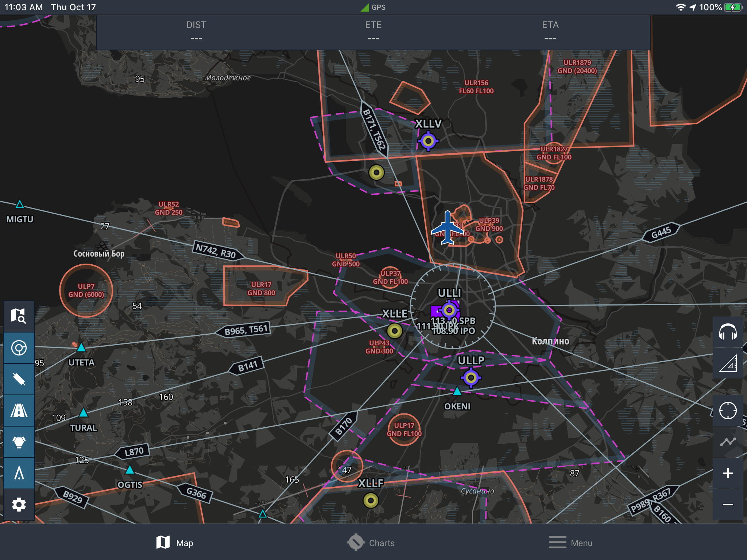The width and height of the screenshot is (747, 560).
Task: Open the map search tool
Action: coord(19,316)
